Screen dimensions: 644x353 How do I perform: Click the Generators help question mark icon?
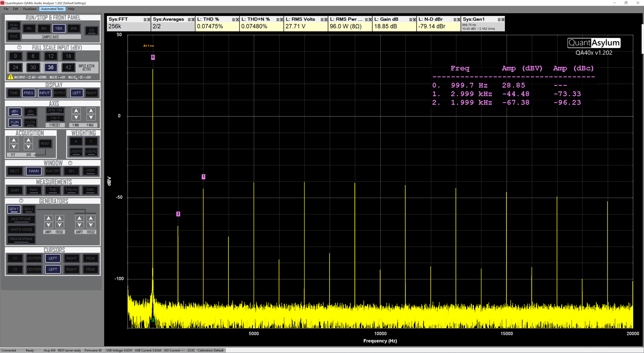[21, 201]
